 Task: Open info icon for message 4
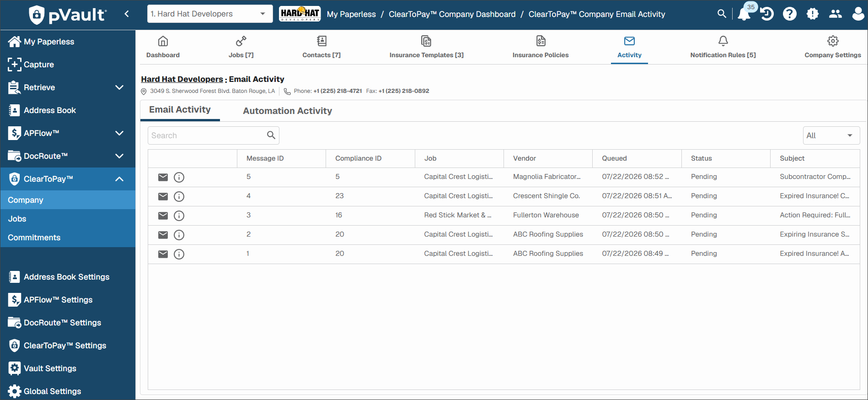179,196
